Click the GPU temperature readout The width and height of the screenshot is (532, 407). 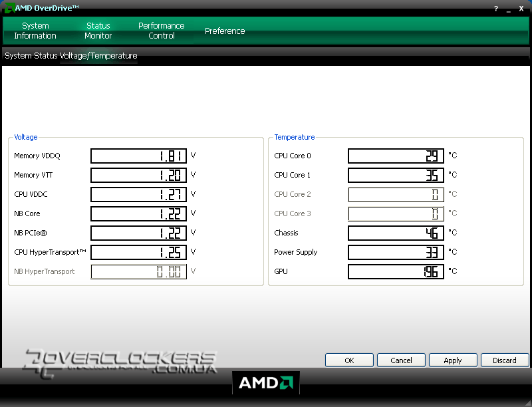(x=396, y=272)
